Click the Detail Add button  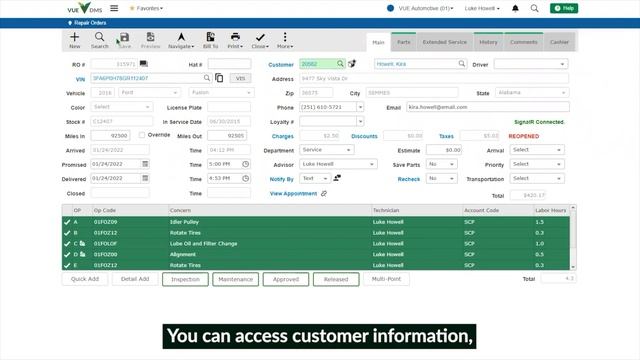click(x=135, y=279)
